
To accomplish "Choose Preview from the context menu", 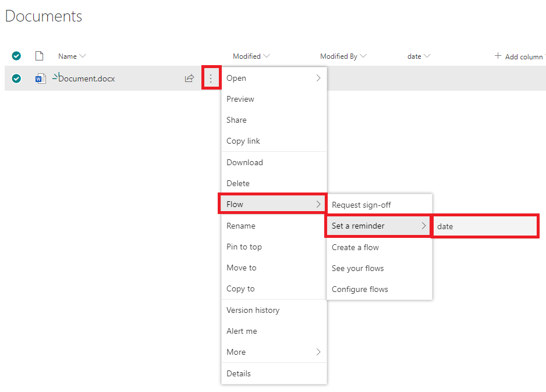I will 274,99.
